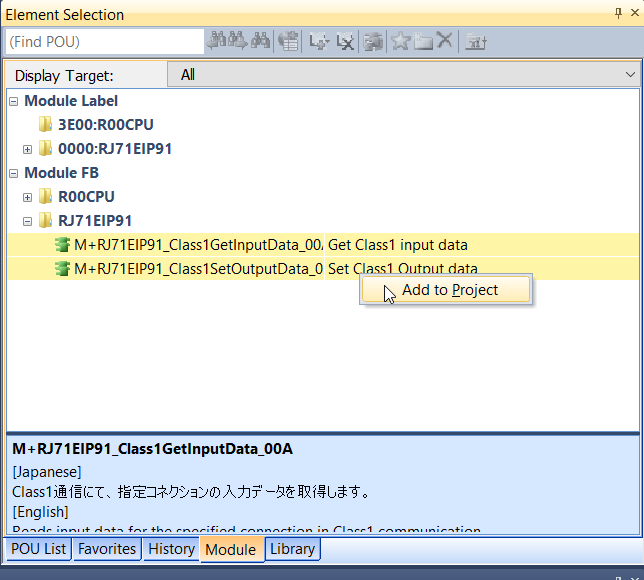The width and height of the screenshot is (644, 580).
Task: Click the bold M+RJ71EIP91_Class1GetInputData_00A description title
Action: tap(152, 449)
